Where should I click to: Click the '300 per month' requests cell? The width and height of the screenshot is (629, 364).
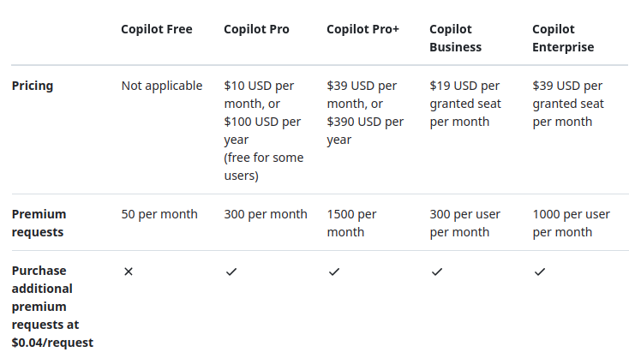266,214
